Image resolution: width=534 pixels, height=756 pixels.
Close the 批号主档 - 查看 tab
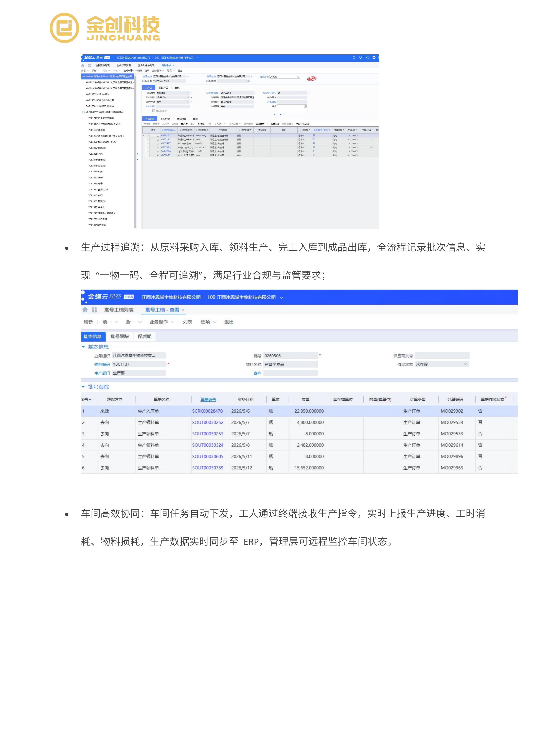pos(183,310)
